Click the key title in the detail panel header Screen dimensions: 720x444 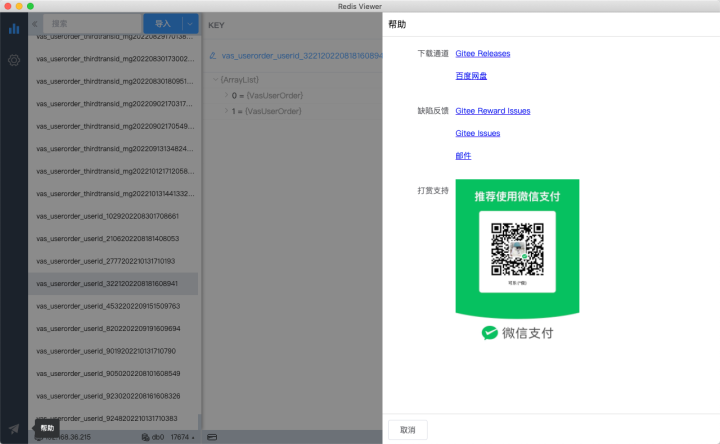(302, 56)
